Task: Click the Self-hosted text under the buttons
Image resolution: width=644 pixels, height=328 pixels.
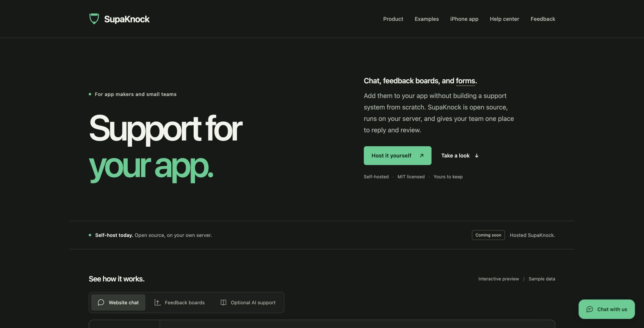Action: click(376, 177)
